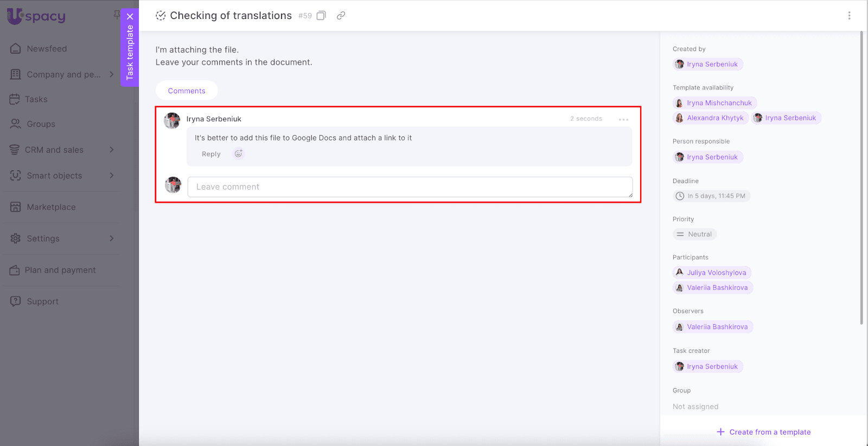Click the Uspacy logo
The height and width of the screenshot is (446, 868).
point(36,16)
